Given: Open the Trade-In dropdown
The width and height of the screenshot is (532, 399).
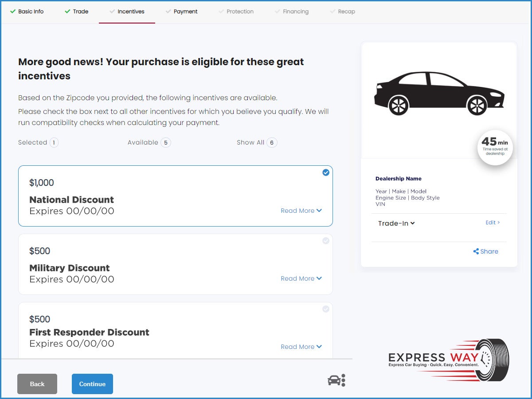Looking at the screenshot, I should (396, 223).
